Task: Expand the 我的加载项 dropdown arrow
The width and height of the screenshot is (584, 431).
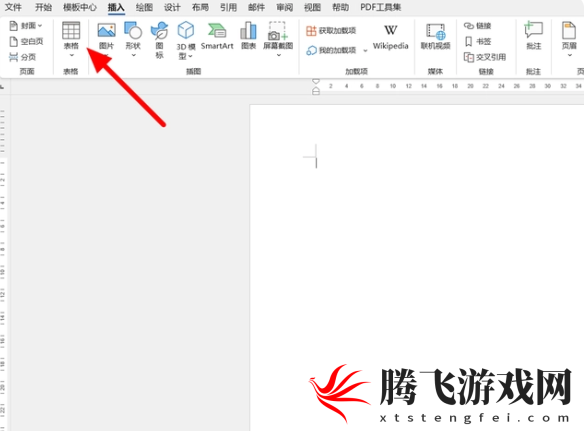Action: click(365, 50)
